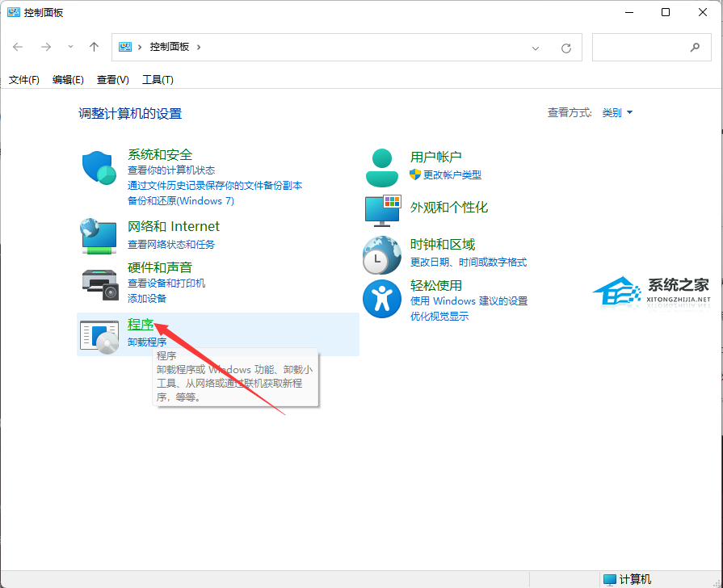This screenshot has height=588, width=723.
Task: Click the 外观和个性化 monitor icon
Action: pyautogui.click(x=382, y=209)
